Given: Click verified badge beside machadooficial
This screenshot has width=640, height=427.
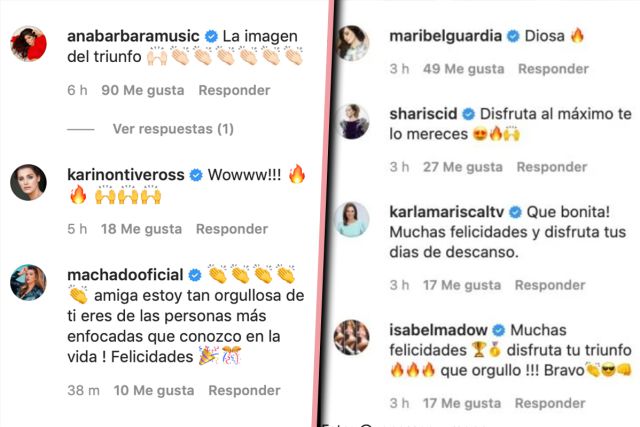Looking at the screenshot, I should coord(195,276).
